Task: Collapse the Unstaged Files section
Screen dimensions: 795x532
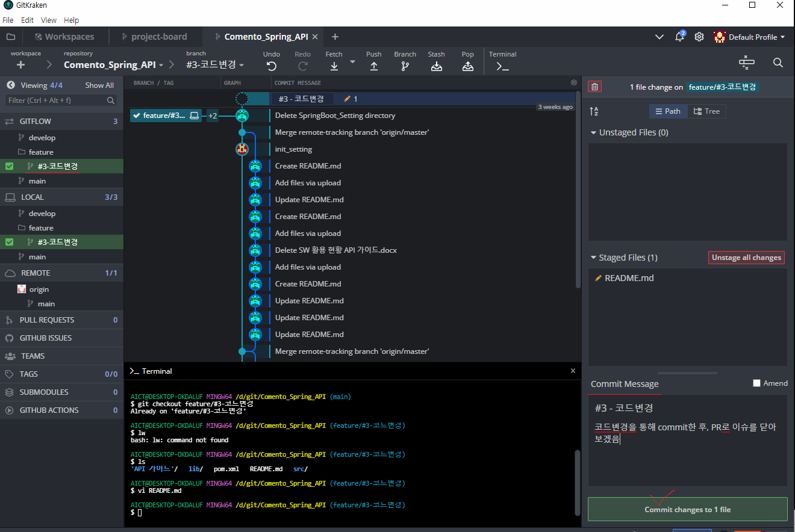Action: (594, 132)
